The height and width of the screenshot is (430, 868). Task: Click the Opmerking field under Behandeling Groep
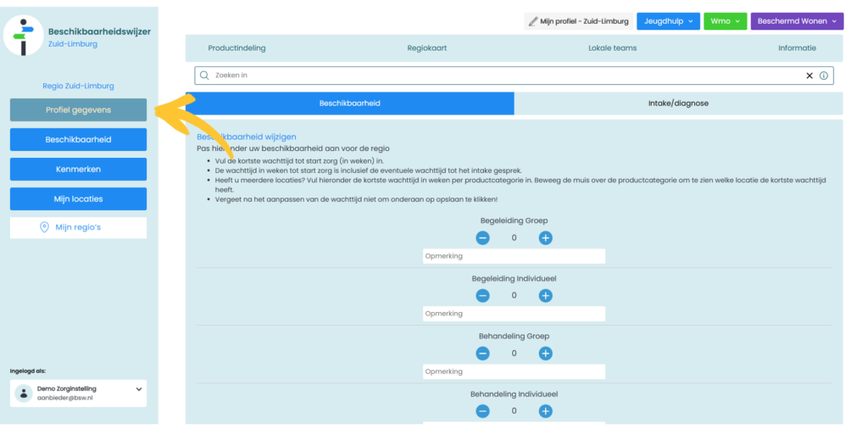point(514,371)
